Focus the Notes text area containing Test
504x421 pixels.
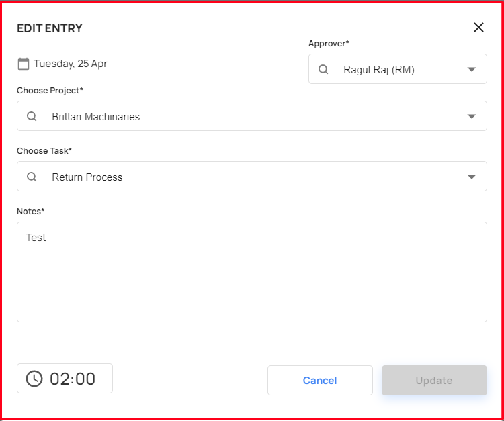click(252, 272)
